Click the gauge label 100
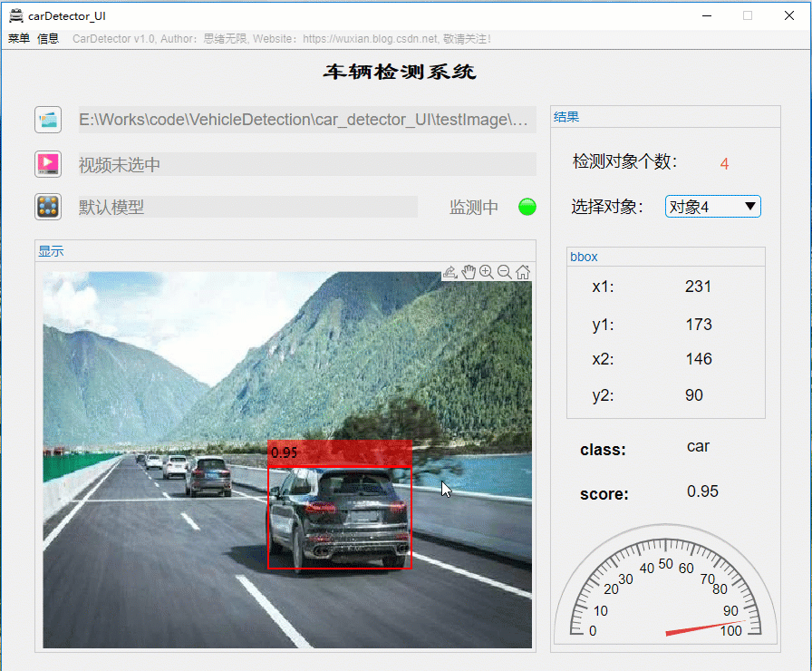The width and height of the screenshot is (812, 671). [730, 630]
